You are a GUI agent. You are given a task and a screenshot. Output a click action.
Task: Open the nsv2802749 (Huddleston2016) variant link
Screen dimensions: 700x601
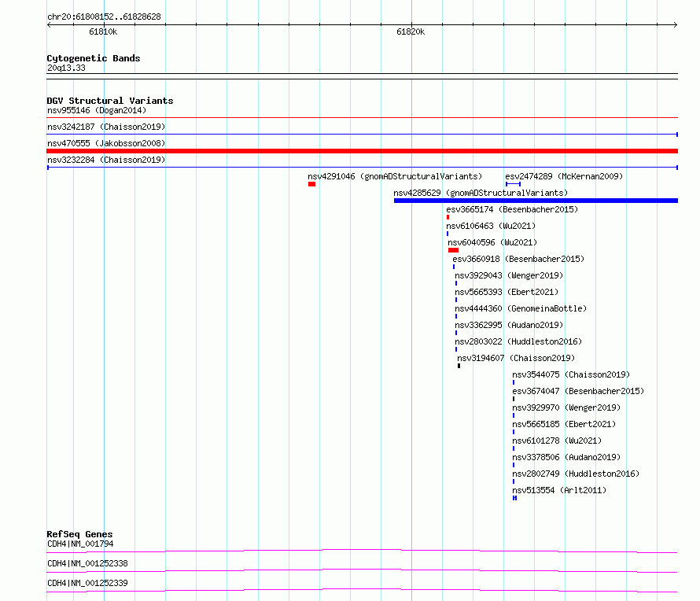(x=576, y=474)
